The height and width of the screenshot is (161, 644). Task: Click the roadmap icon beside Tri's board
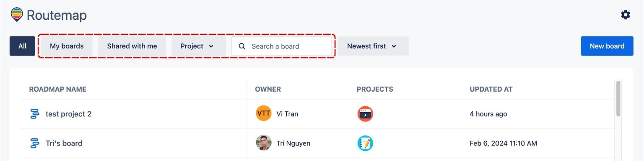pyautogui.click(x=35, y=143)
